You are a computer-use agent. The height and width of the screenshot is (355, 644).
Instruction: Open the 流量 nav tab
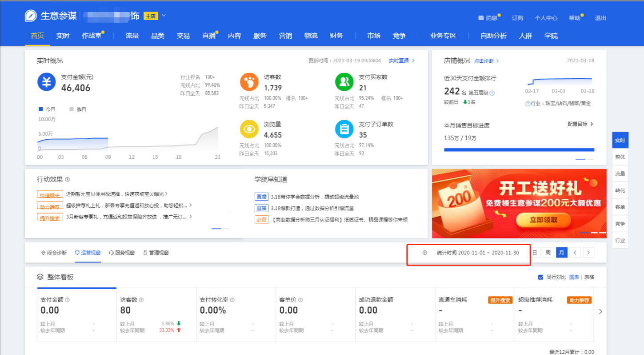point(132,36)
